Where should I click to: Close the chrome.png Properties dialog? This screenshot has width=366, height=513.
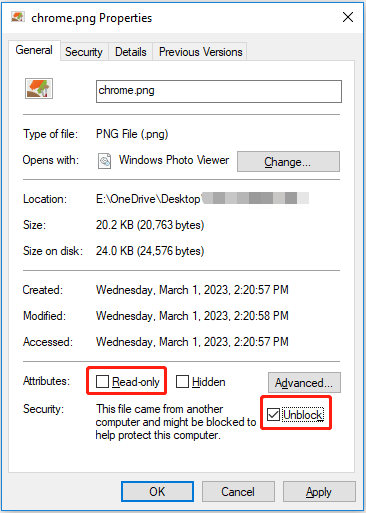(348, 17)
